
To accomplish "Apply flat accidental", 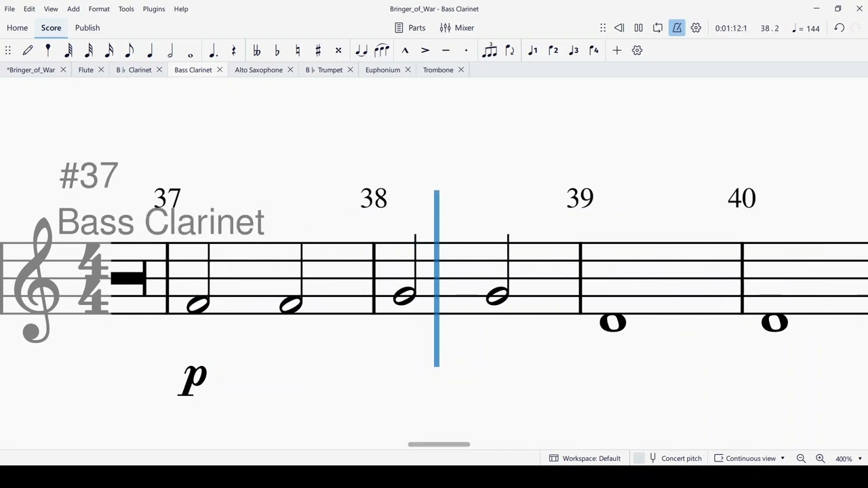I will pyautogui.click(x=277, y=50).
